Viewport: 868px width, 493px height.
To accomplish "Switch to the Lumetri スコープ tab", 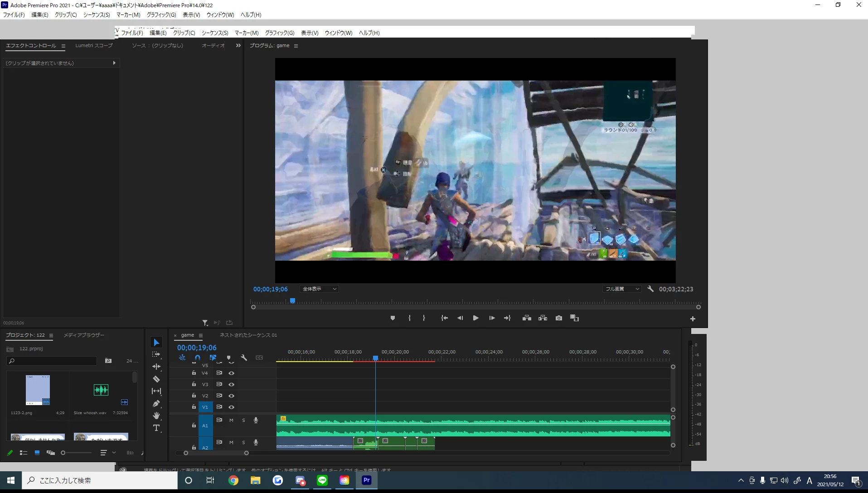I will [x=94, y=46].
